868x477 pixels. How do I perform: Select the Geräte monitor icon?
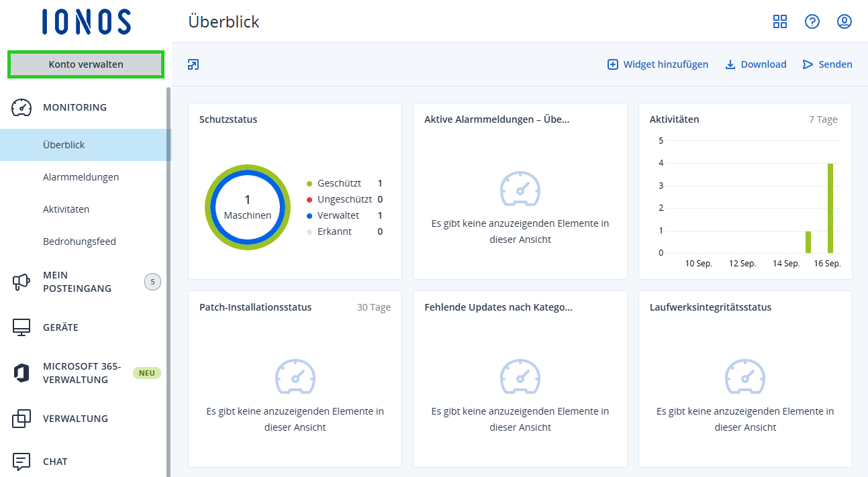tap(21, 327)
